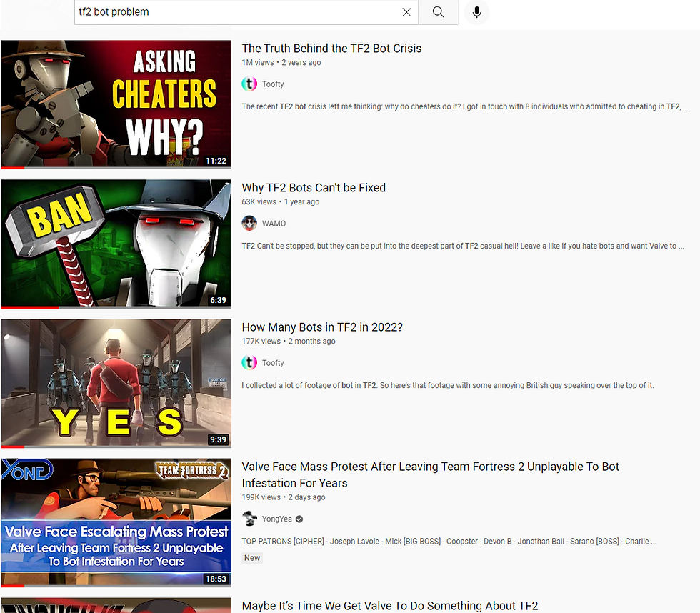Click '199K views • 2 days ago' text

pyautogui.click(x=284, y=497)
